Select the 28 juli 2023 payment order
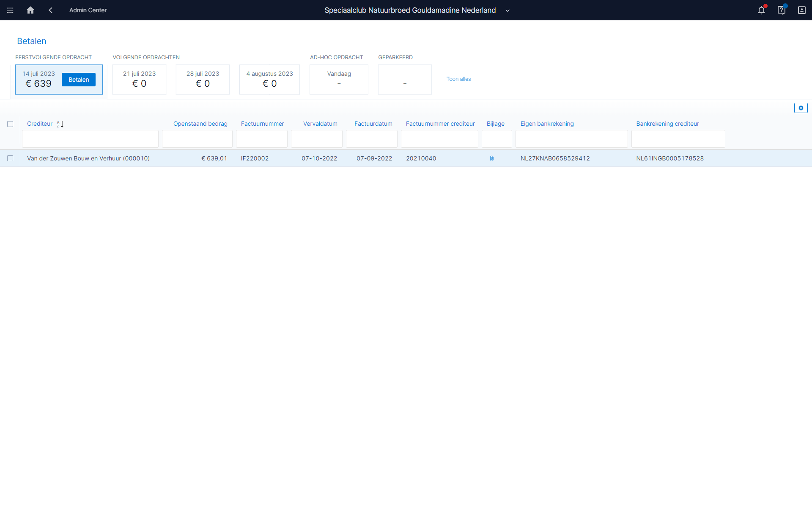 tap(203, 80)
